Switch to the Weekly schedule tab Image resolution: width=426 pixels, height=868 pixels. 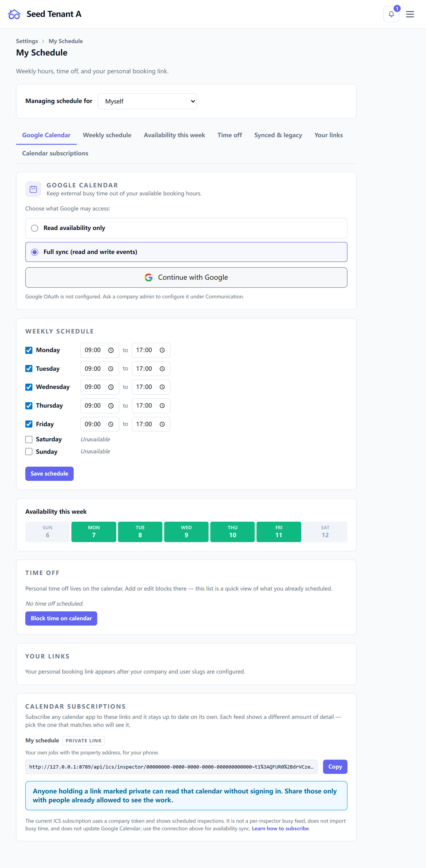pyautogui.click(x=107, y=135)
